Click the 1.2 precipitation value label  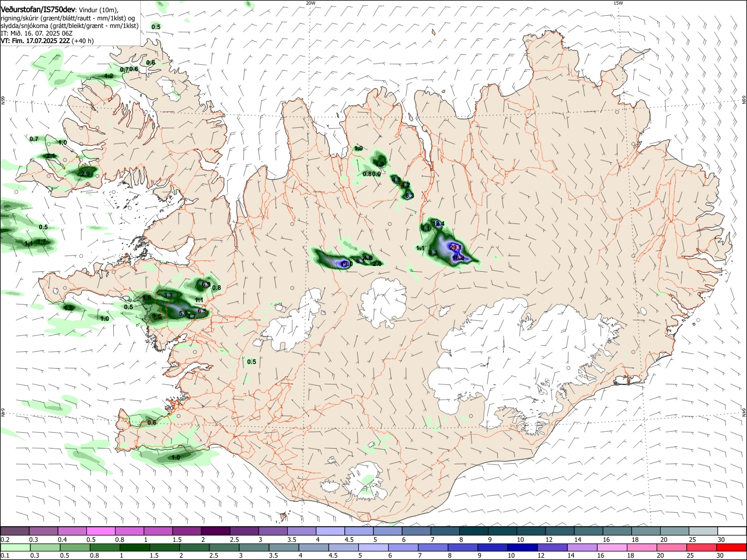109,76
